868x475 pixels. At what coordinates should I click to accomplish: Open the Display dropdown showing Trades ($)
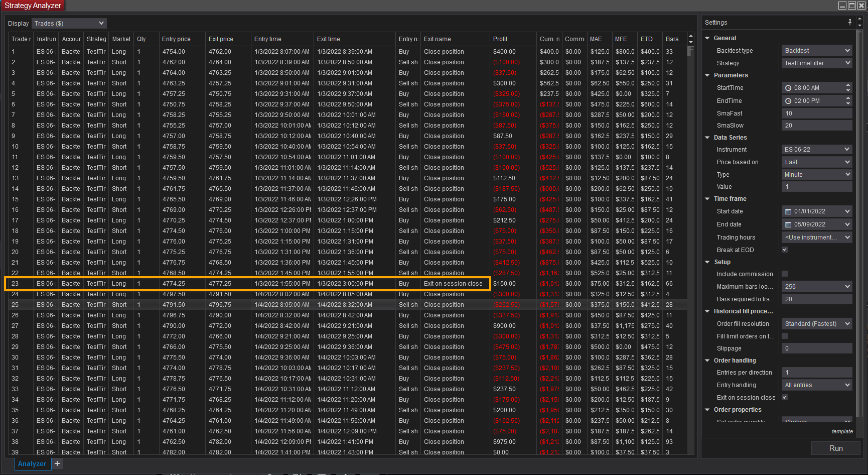69,23
